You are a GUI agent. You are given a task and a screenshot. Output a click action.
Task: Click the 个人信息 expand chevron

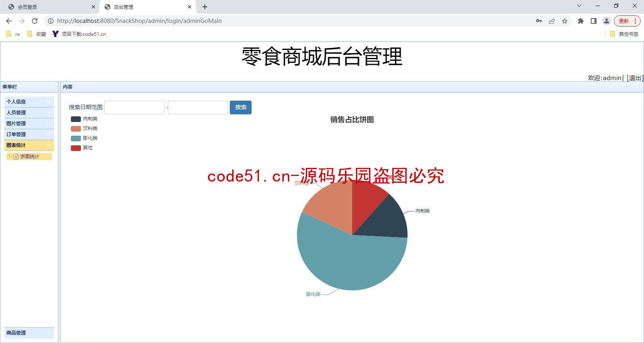pyautogui.click(x=49, y=102)
